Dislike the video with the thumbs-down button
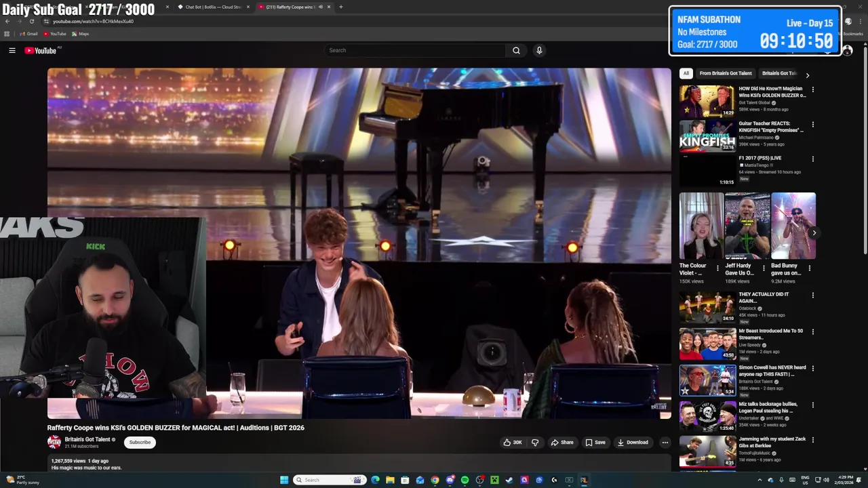This screenshot has width=868, height=488. [535, 443]
